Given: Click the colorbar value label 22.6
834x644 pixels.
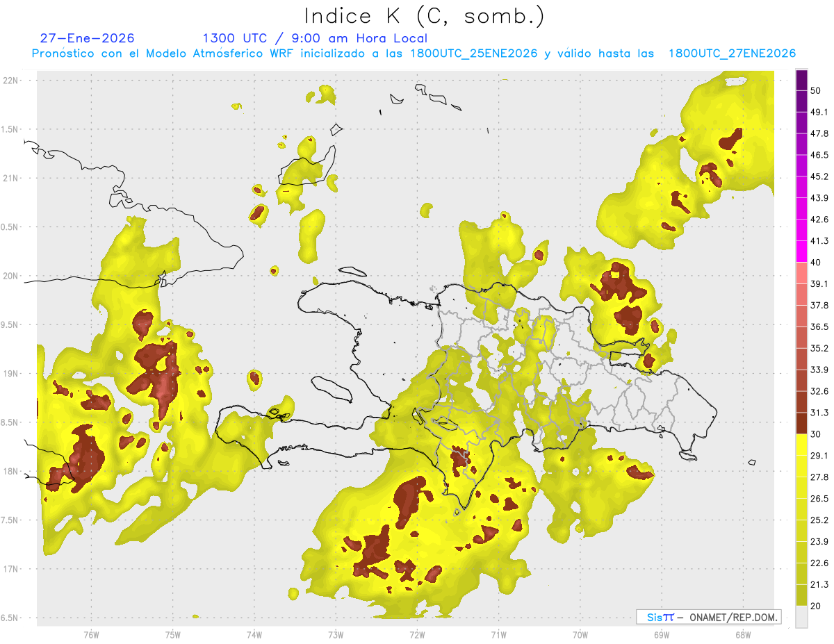Looking at the screenshot, I should point(819,563).
